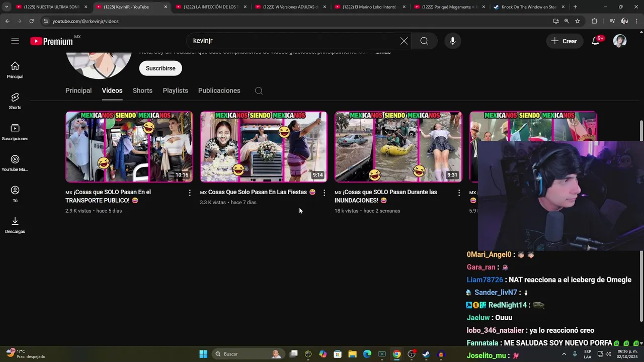
Task: Open the Playlists channel tab
Action: [x=176, y=90]
